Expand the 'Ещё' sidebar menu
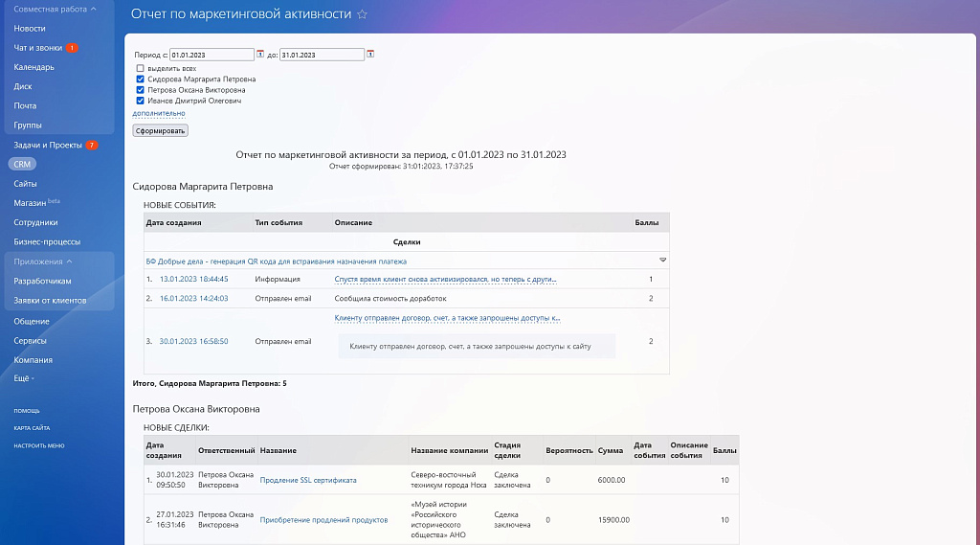Screen dimensions: 980x545 coord(23,378)
